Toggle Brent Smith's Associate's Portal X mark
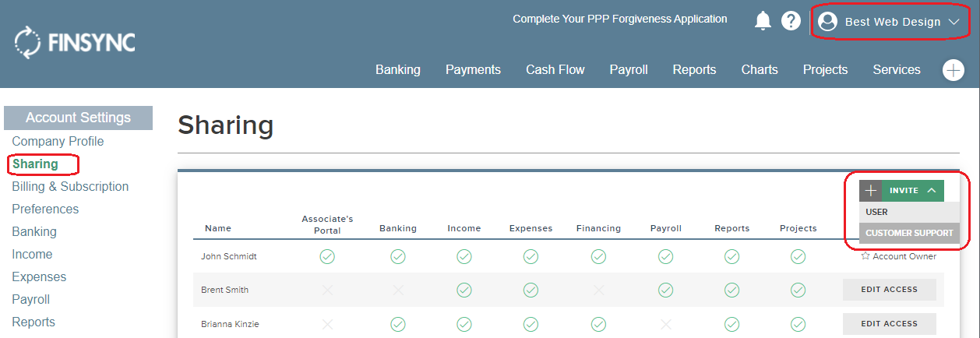This screenshot has width=980, height=338. click(327, 290)
